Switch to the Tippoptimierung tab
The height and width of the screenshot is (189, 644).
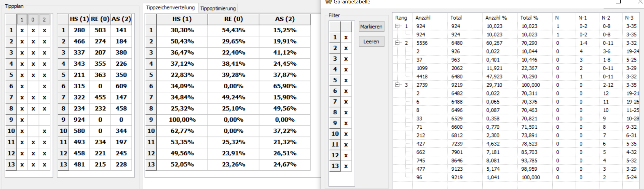coord(218,8)
